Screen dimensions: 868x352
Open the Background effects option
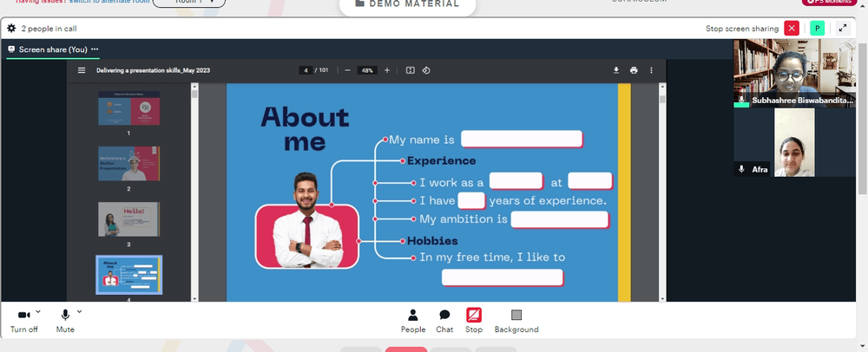[x=516, y=321]
